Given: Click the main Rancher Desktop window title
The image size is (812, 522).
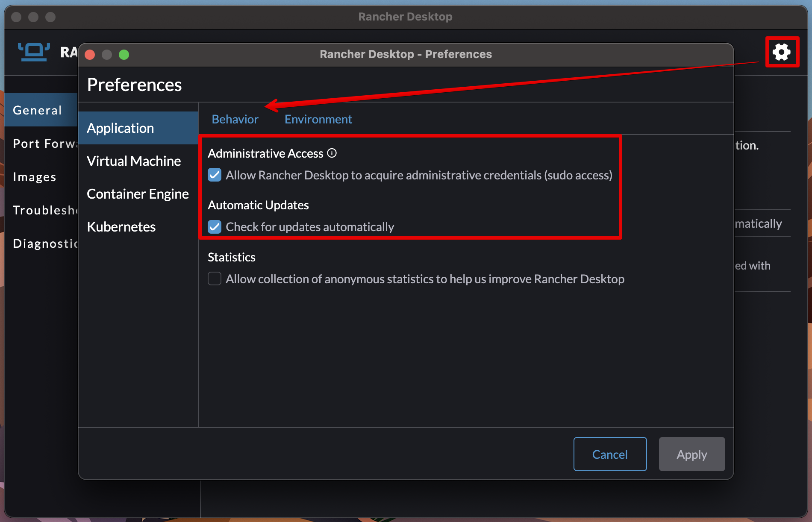Looking at the screenshot, I should coord(405,17).
